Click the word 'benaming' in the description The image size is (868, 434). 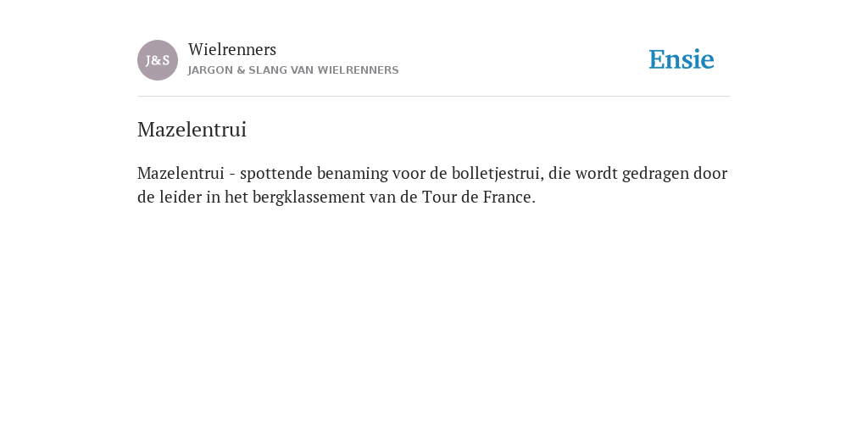pos(353,173)
